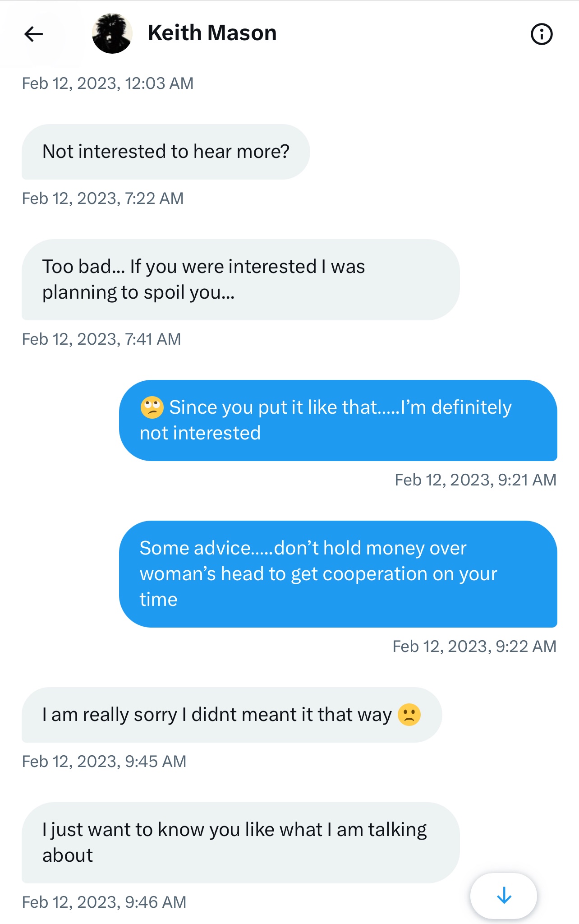Tap the 9:21 AM sent timestamp
This screenshot has height=924, width=579.
point(476,480)
